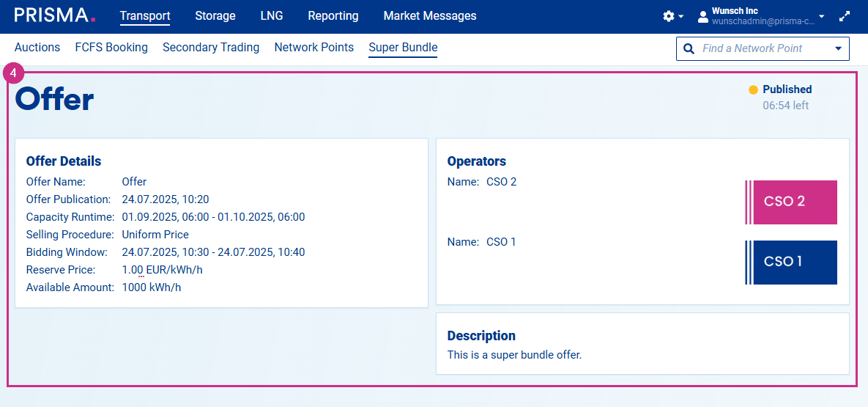Open the Secondary Trading tab
The height and width of the screenshot is (407, 868).
pyautogui.click(x=211, y=47)
